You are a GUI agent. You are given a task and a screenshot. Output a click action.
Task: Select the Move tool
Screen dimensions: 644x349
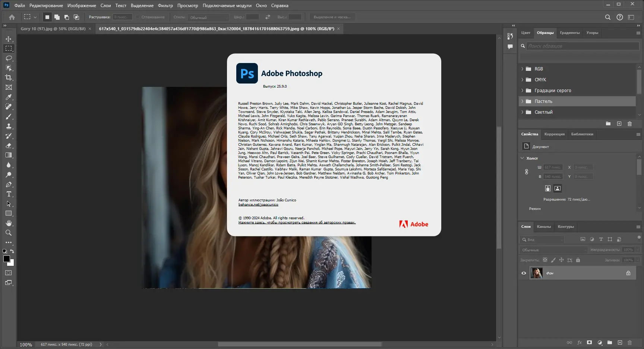click(9, 39)
